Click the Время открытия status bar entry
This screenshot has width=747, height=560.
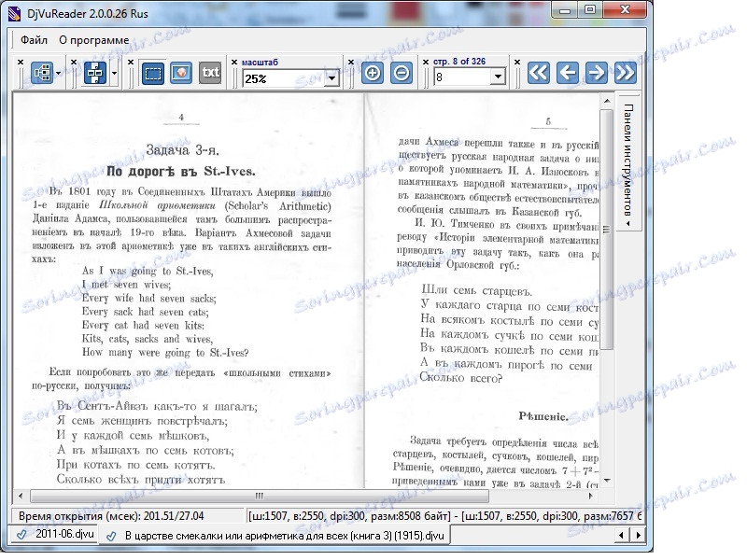(x=111, y=516)
